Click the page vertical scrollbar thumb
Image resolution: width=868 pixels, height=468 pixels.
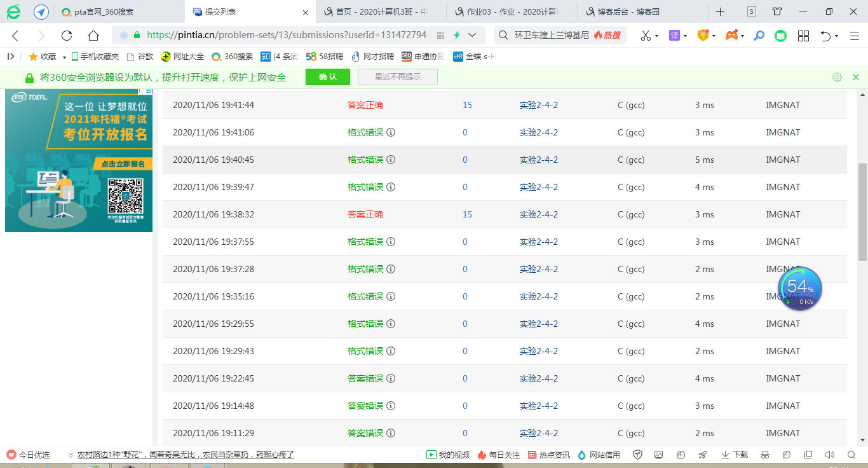(x=862, y=212)
